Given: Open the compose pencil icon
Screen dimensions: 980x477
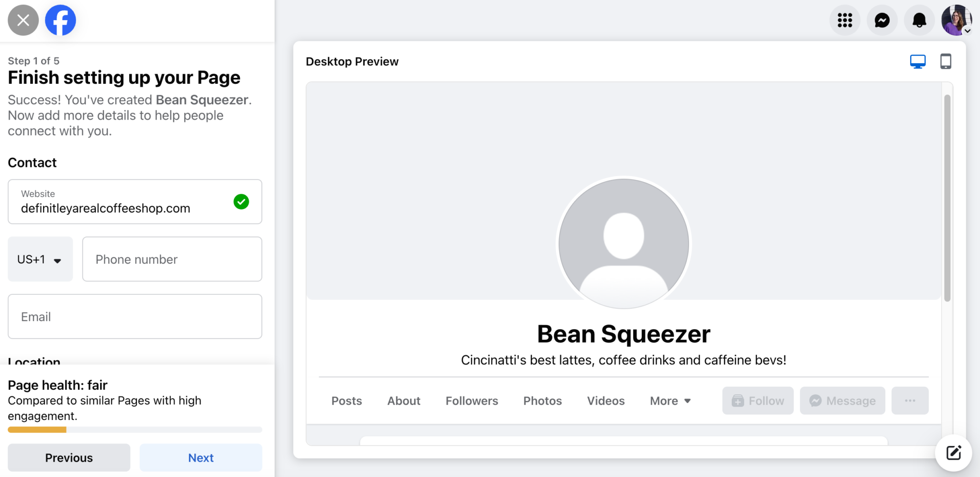Looking at the screenshot, I should tap(954, 452).
